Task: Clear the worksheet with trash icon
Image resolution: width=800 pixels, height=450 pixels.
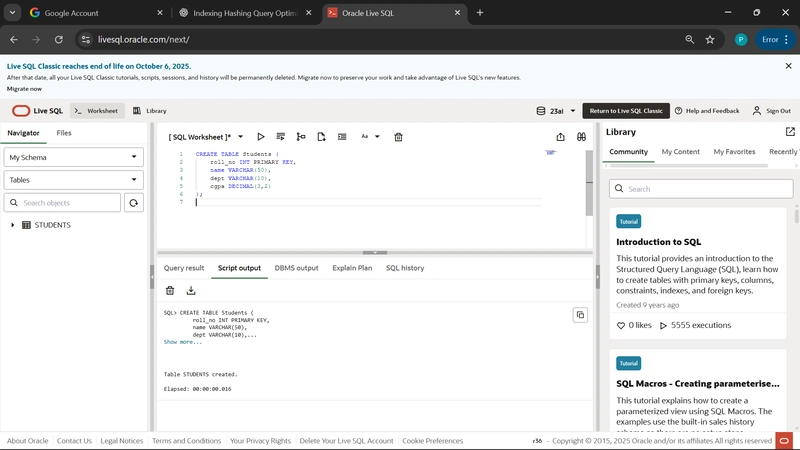Action: tap(398, 137)
